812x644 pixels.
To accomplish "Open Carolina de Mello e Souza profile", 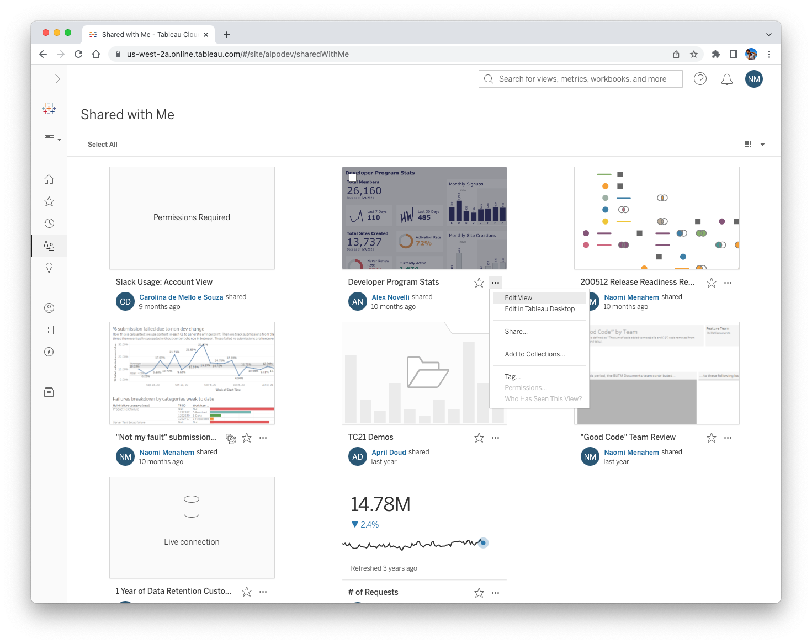I will point(181,297).
